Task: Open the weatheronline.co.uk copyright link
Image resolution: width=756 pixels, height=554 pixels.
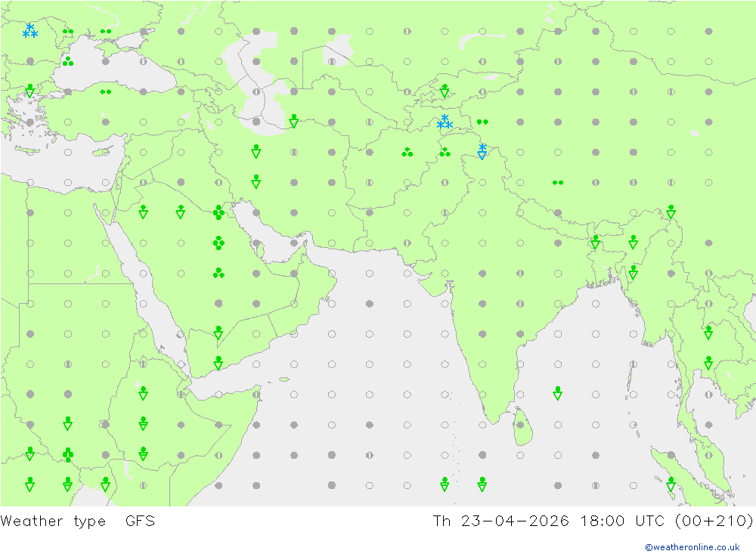Action: pos(692,547)
